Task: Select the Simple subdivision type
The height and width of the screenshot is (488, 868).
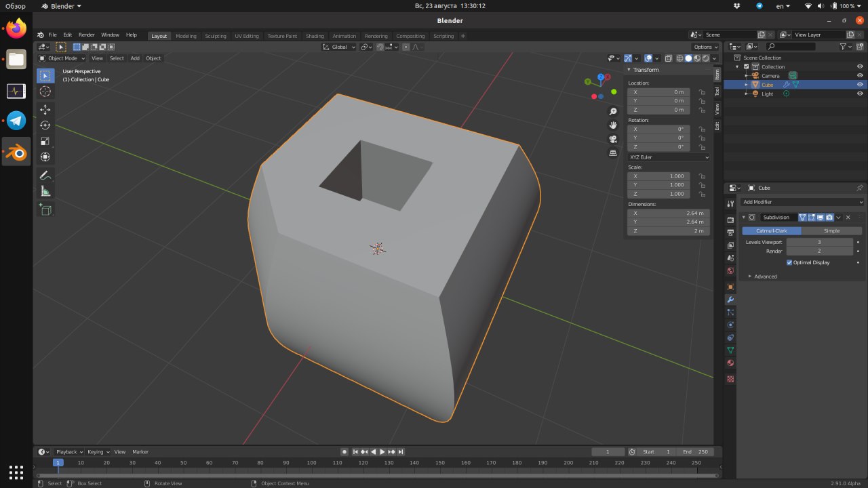Action: tap(831, 231)
